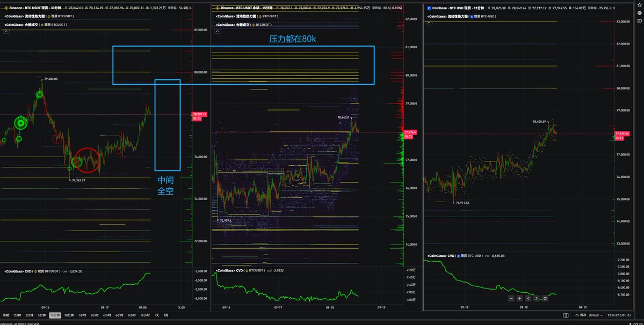Select the 6小时 timeframe
The width and height of the screenshot is (644, 325).
coord(119,315)
